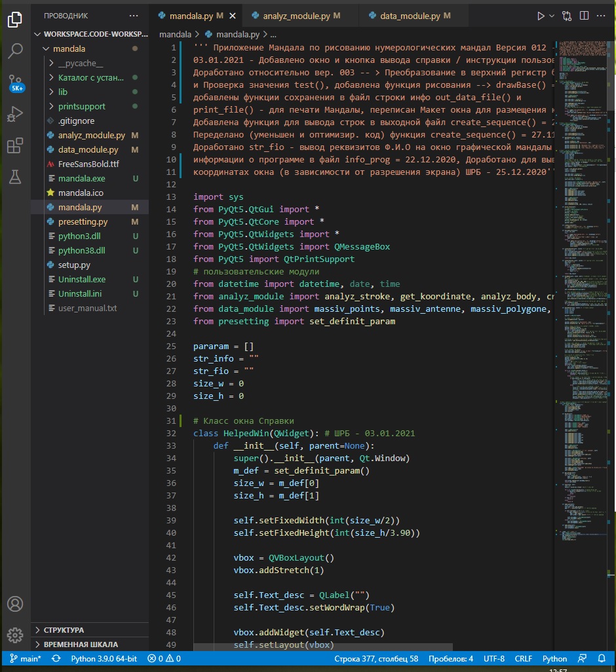Screen dimensions: 616x672
Task: Open the Search view icon
Action: (x=15, y=50)
